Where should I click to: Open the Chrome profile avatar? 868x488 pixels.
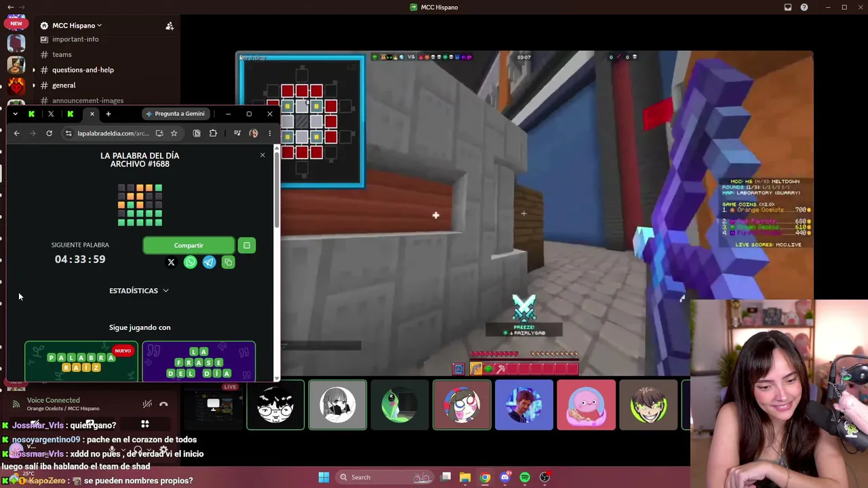coord(254,134)
